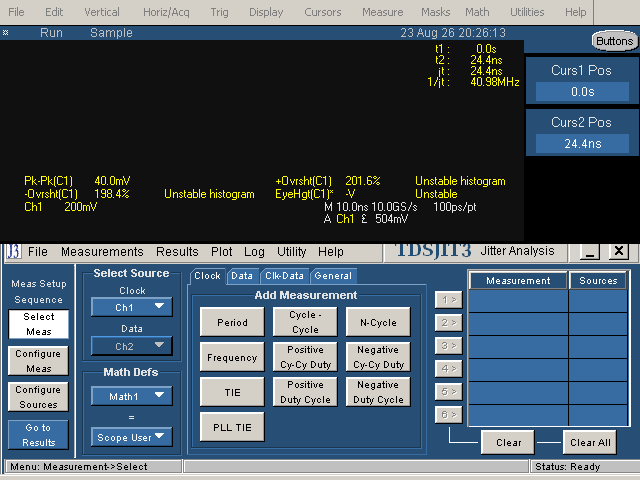Add the PLL TIE measurement
This screenshot has height=480, width=640.
click(232, 427)
